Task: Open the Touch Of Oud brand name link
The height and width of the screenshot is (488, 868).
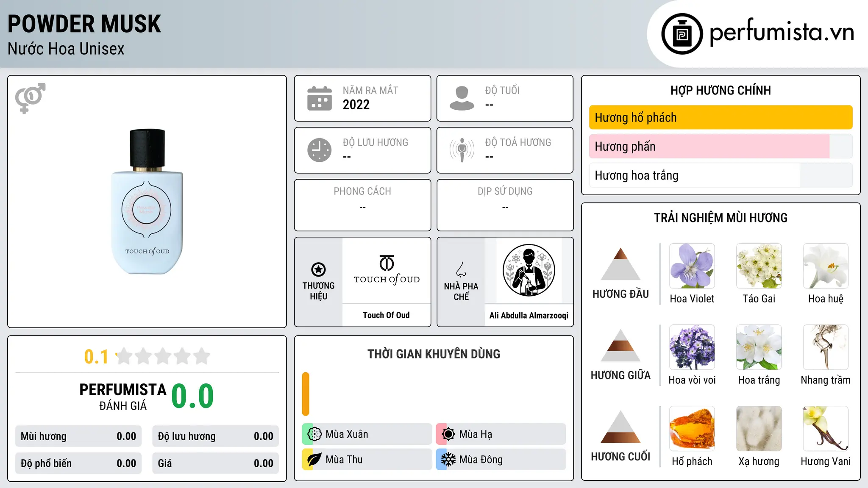Action: click(x=386, y=315)
